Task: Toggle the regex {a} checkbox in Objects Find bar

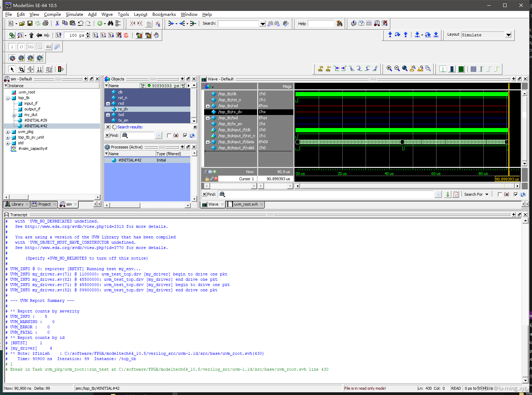Action: click(x=169, y=135)
